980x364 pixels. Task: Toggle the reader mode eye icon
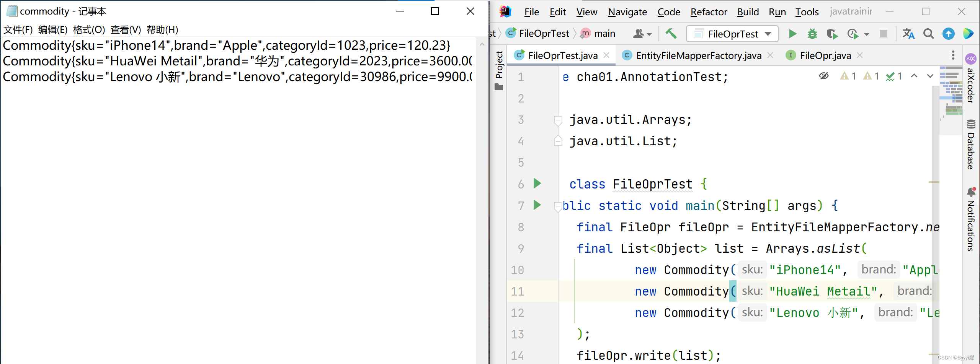[x=824, y=76]
